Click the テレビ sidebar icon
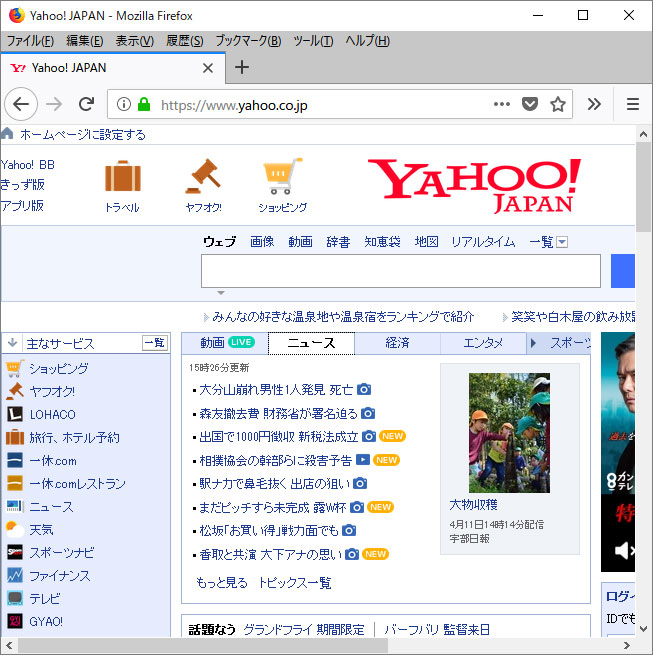 pyautogui.click(x=15, y=599)
